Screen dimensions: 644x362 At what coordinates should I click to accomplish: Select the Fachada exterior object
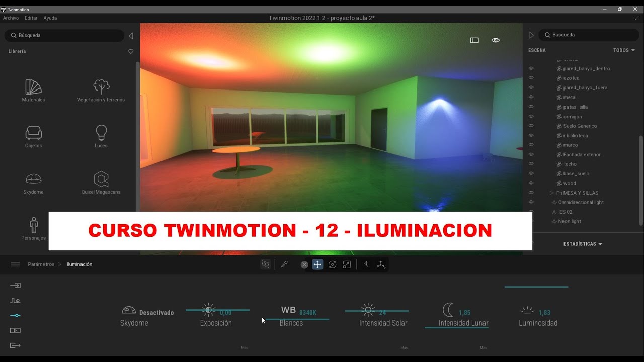click(x=582, y=154)
